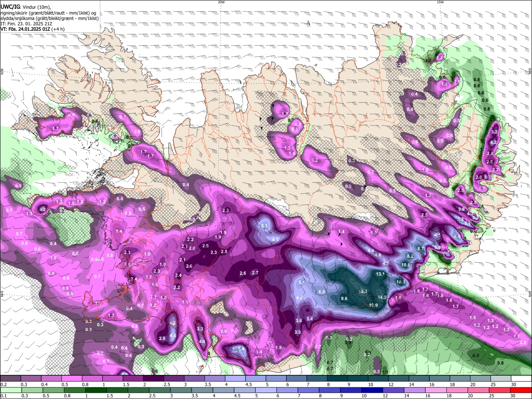Select the 3.2 precipitation value
Screen dimensions: 532x399
[x=494, y=132]
